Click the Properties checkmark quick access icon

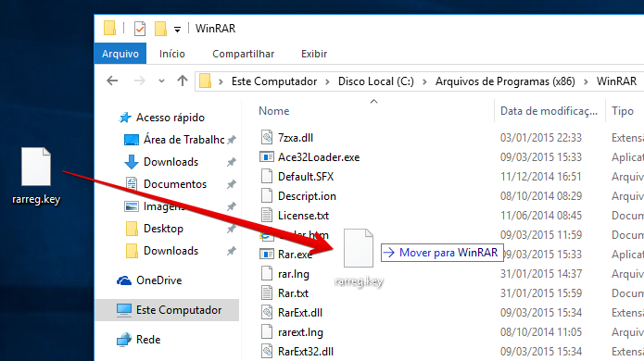point(140,29)
